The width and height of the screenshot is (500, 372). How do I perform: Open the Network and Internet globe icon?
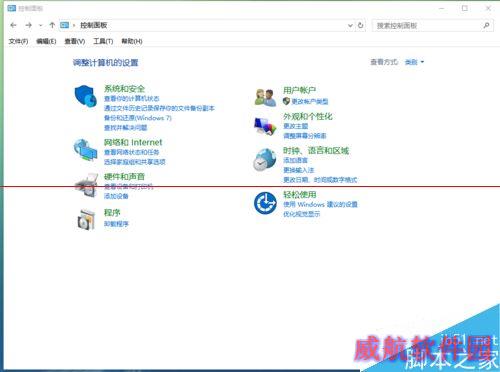(x=85, y=150)
